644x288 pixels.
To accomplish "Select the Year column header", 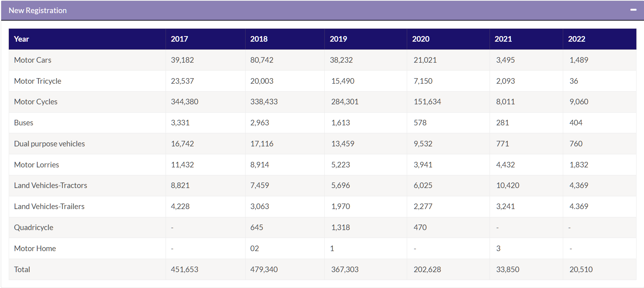I will pos(21,39).
